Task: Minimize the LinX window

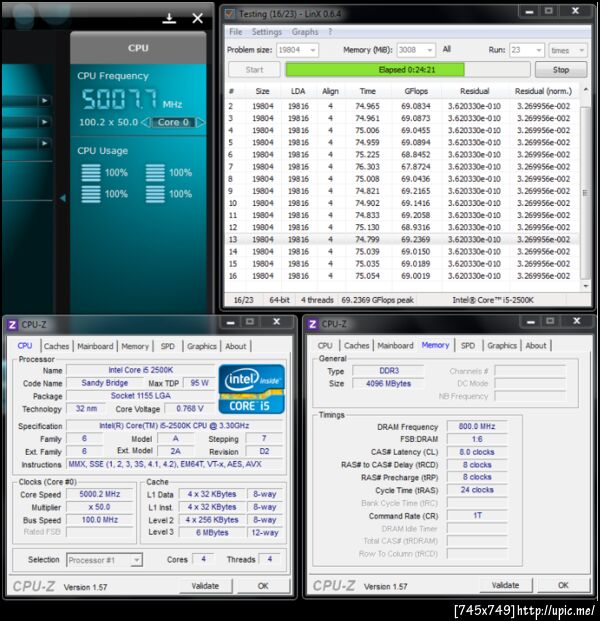Action: point(529,12)
